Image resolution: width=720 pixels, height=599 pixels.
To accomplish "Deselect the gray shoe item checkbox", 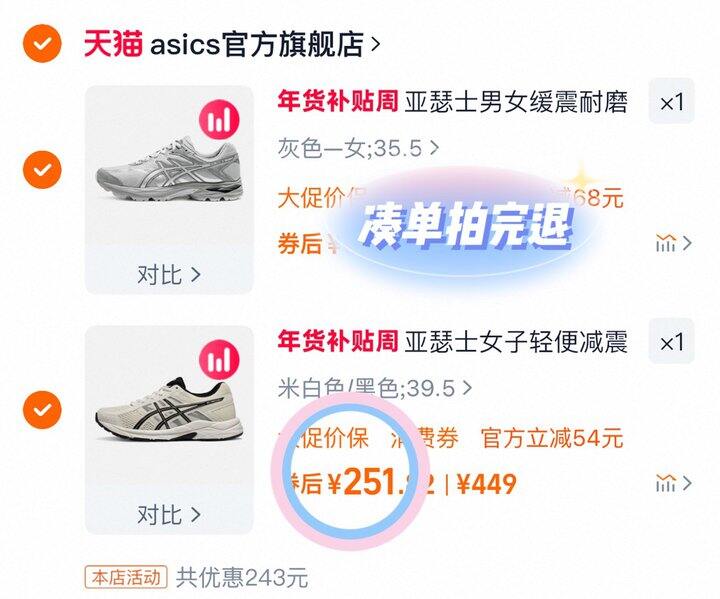I will [42, 170].
